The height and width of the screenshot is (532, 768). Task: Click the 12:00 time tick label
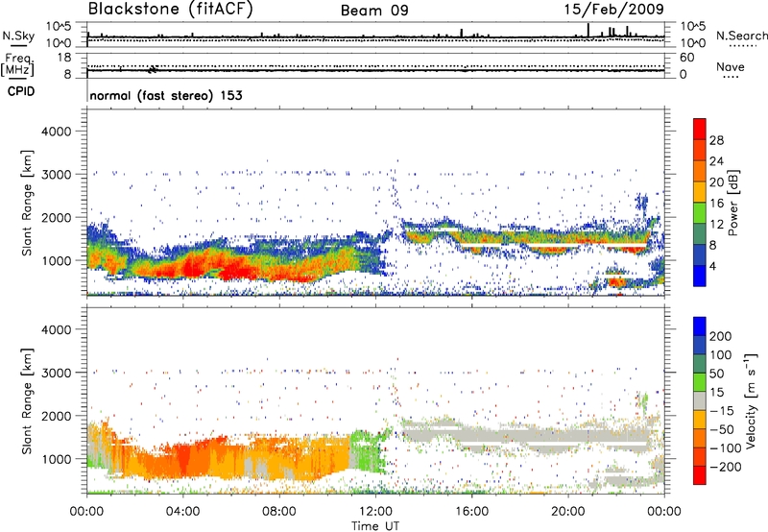click(375, 512)
